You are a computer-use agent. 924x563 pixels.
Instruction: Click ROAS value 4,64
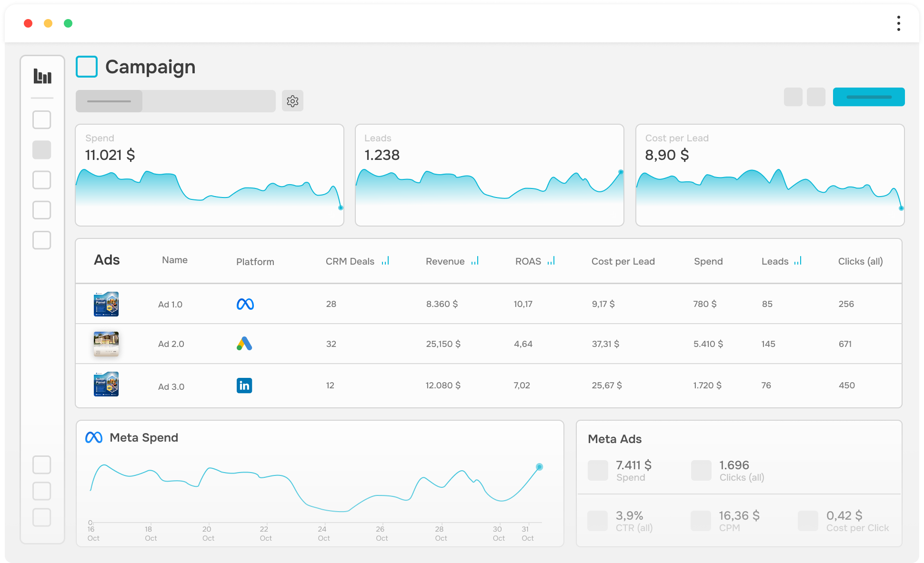(523, 344)
